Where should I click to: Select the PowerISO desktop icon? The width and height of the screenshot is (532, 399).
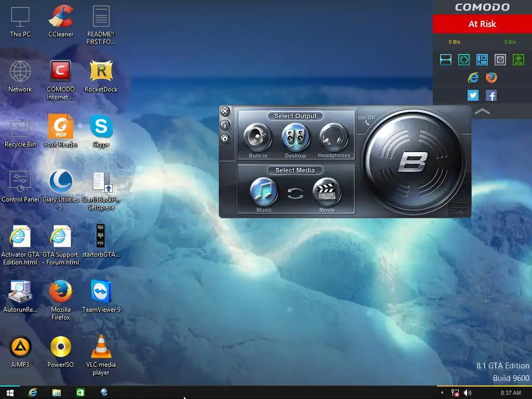61,352
